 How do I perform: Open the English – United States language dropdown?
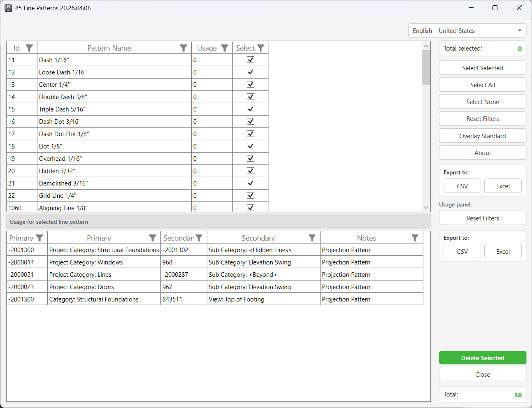tap(467, 30)
